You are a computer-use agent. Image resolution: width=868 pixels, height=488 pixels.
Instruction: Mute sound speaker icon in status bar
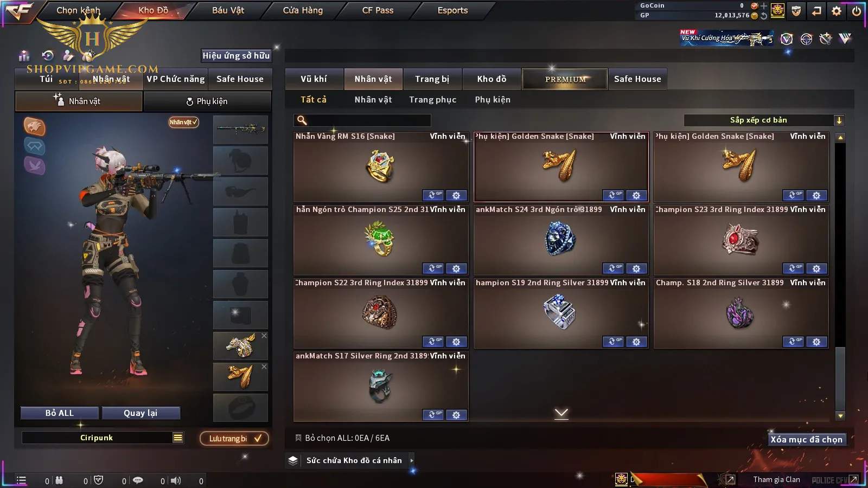(x=176, y=480)
